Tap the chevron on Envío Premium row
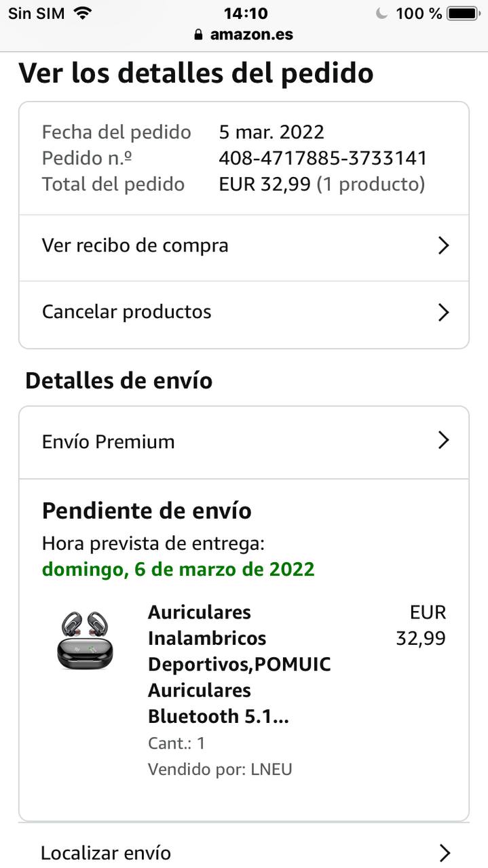This screenshot has width=488, height=868. (443, 441)
